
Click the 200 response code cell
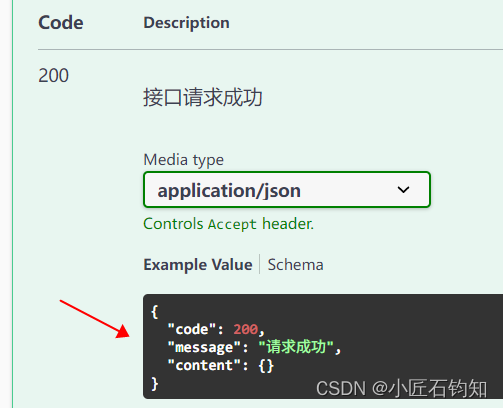53,75
